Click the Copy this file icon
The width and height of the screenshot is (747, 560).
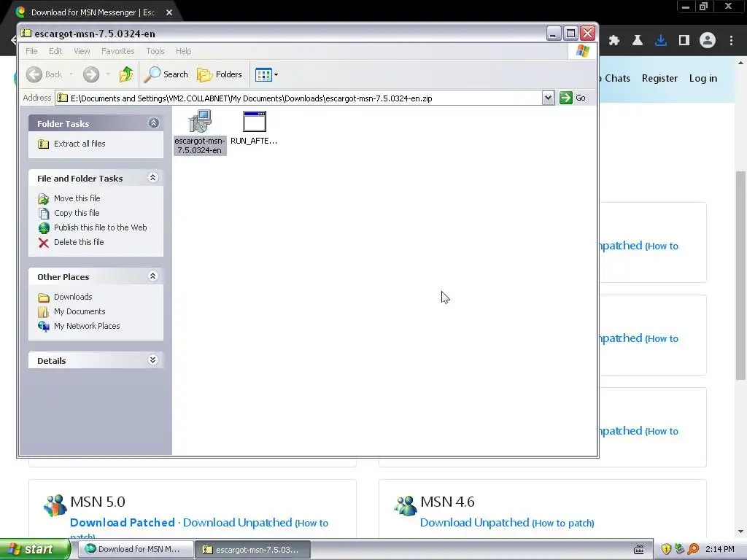43,214
